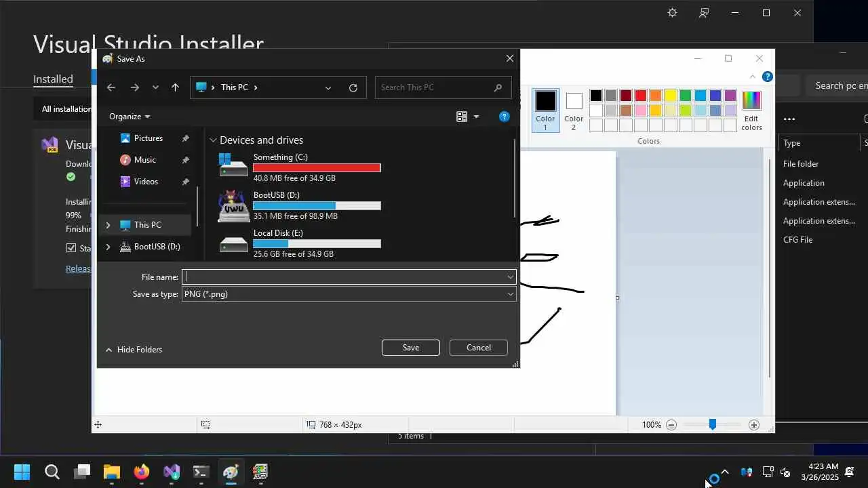This screenshot has width=868, height=488.
Task: Open the Organize menu
Action: tap(130, 117)
